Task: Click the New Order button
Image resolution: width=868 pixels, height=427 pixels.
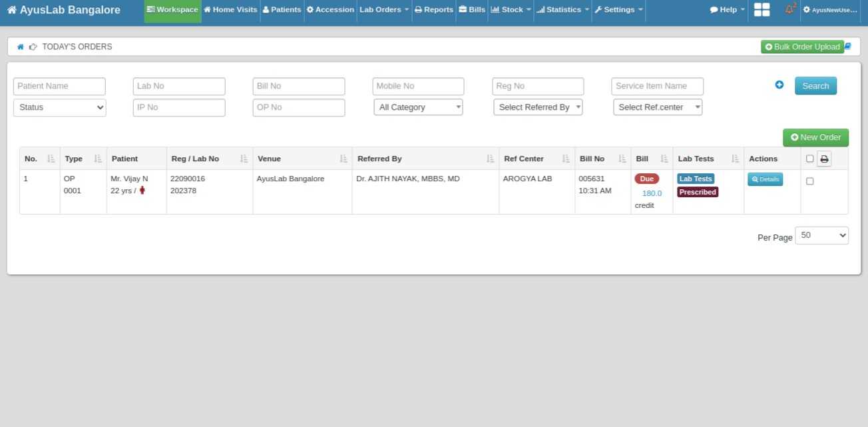Action: (815, 137)
